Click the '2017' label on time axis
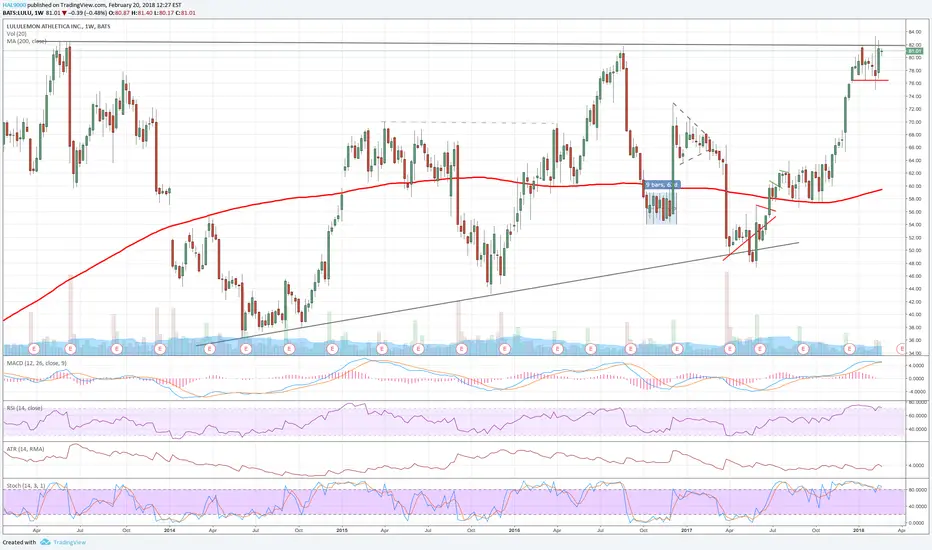Image resolution: width=932 pixels, height=550 pixels. 687,530
